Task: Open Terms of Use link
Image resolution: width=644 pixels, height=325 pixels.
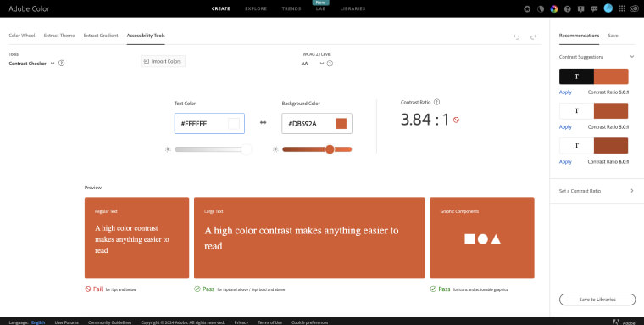Action: coord(269,322)
